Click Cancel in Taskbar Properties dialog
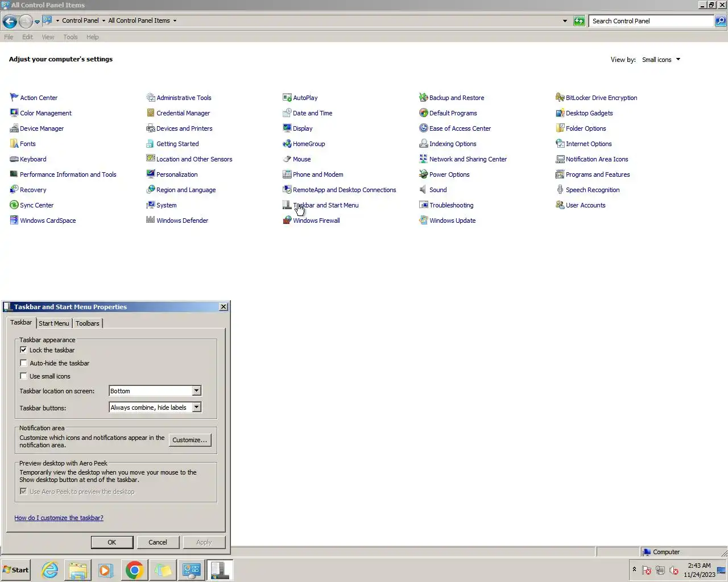 (158, 542)
